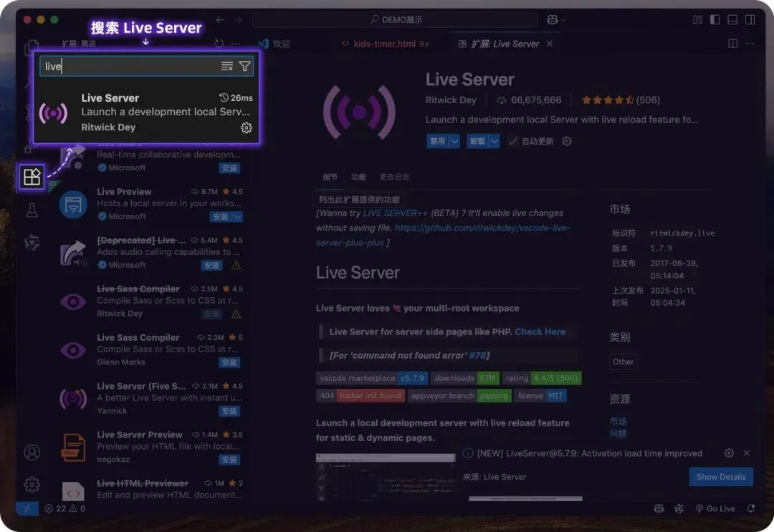The height and width of the screenshot is (532, 774).
Task: Open the extension filter funnel
Action: (x=245, y=66)
